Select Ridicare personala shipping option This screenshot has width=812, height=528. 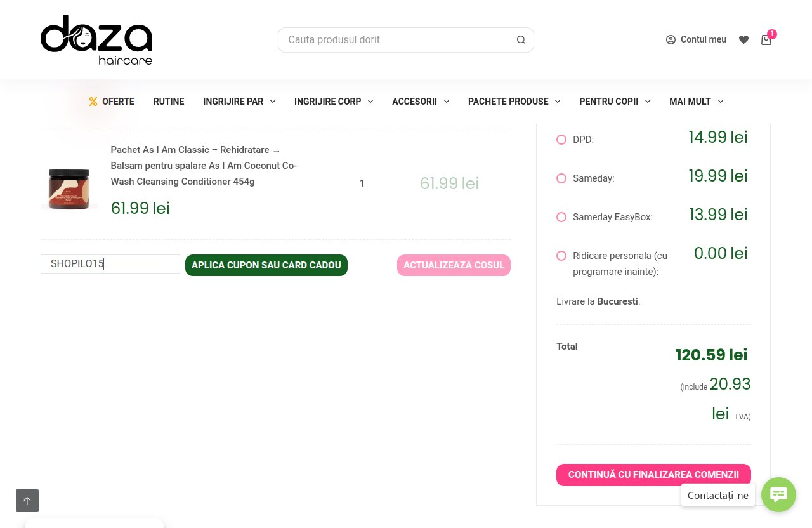(x=561, y=256)
